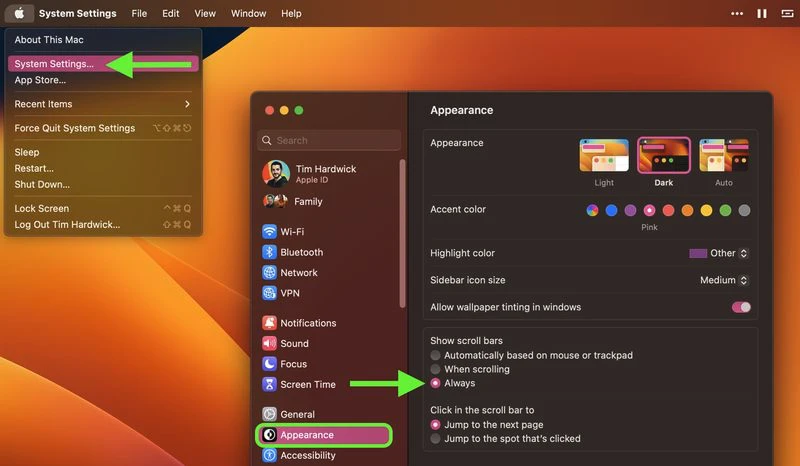Open the Help menu
Image resolution: width=800 pixels, height=466 pixels.
[x=291, y=13]
